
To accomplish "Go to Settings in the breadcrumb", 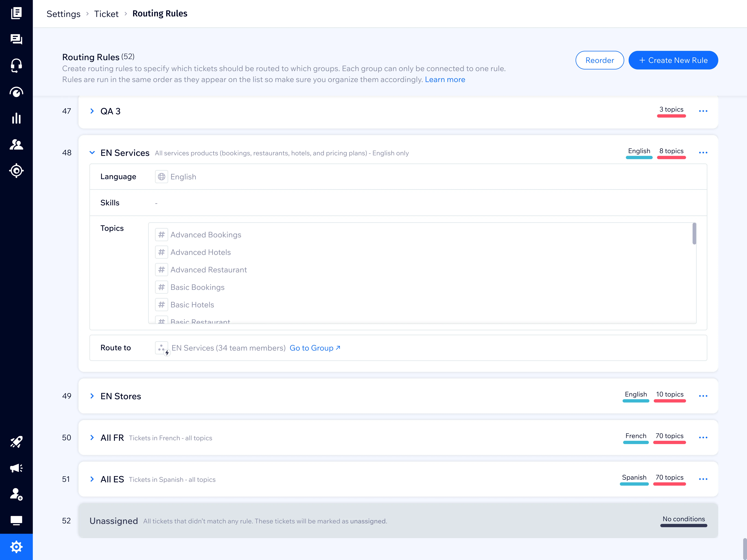I will coord(63,14).
